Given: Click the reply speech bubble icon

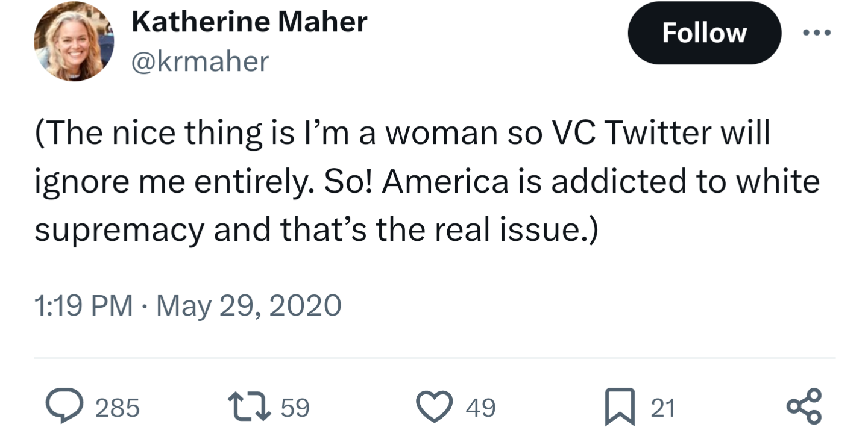Looking at the screenshot, I should click(68, 408).
